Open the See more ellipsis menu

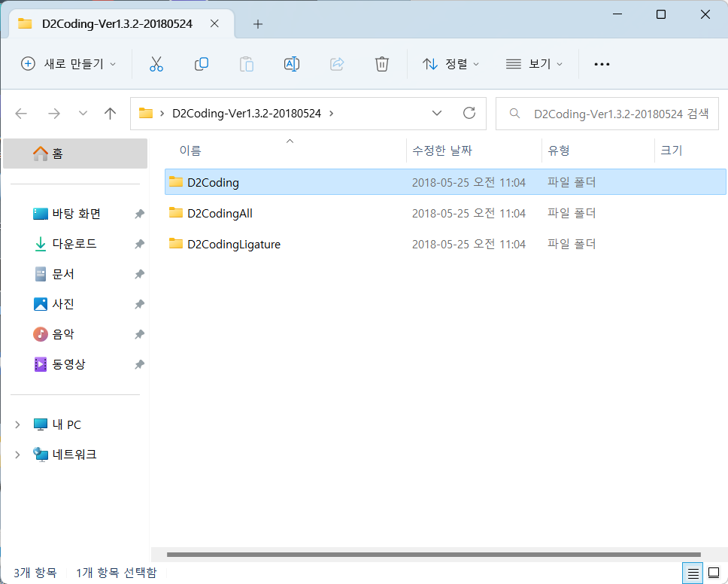(x=602, y=64)
